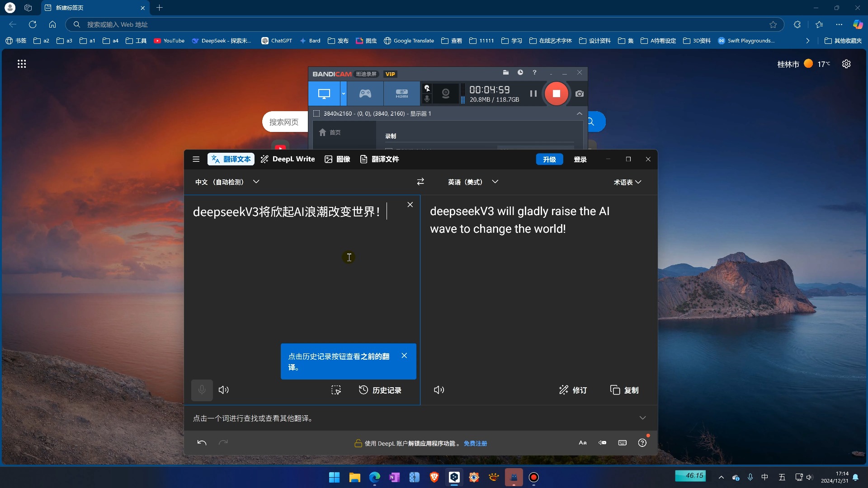Swap source and target languages
The image size is (868, 488).
click(x=420, y=182)
